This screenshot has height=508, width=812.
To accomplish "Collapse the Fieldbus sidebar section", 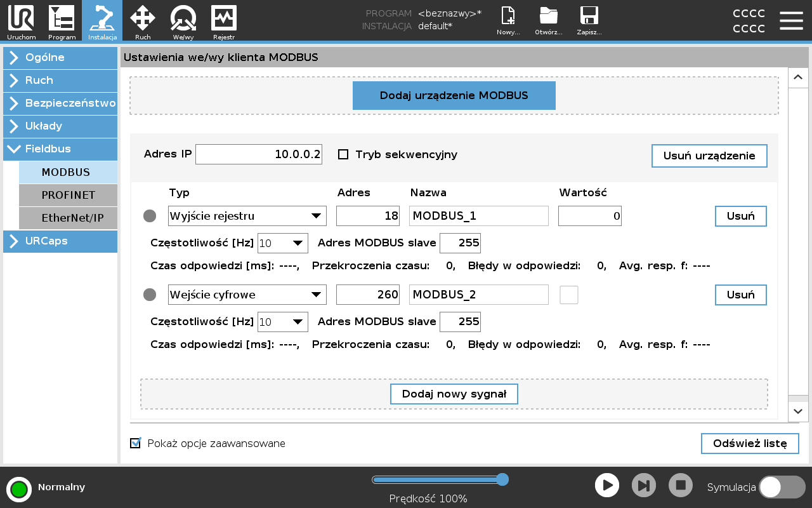I will [60, 149].
